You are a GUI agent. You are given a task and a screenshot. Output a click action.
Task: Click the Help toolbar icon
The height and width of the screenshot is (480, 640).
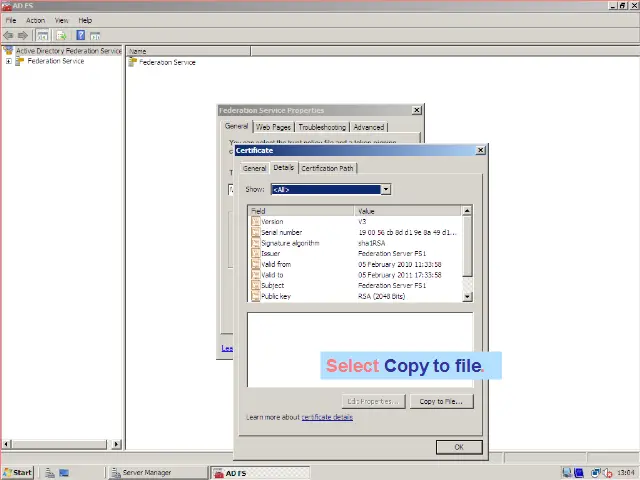[x=80, y=35]
